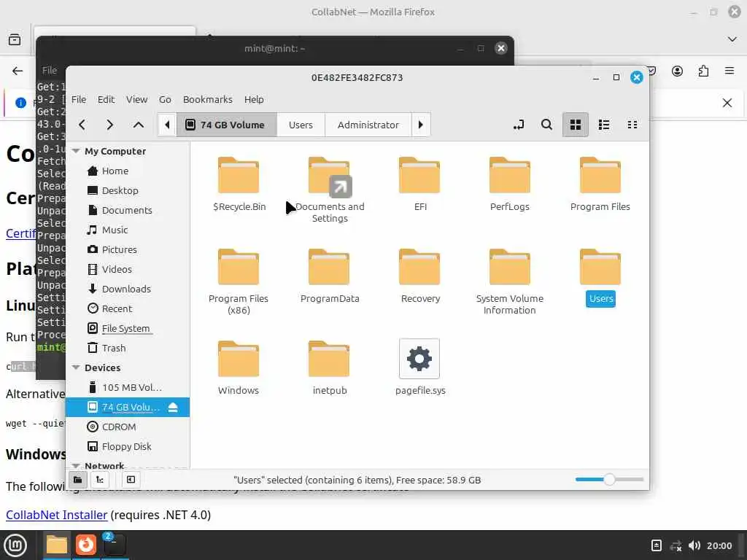This screenshot has height=560, width=747.
Task: Open Firefox list all tabs chevron
Action: 732,39
